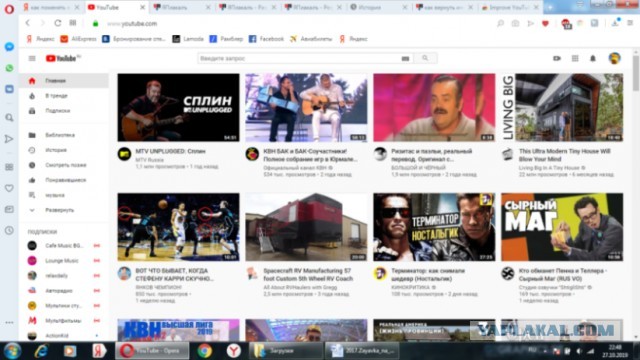Click the create video camera icon
Viewport: 640px width, 360px height.
557,58
